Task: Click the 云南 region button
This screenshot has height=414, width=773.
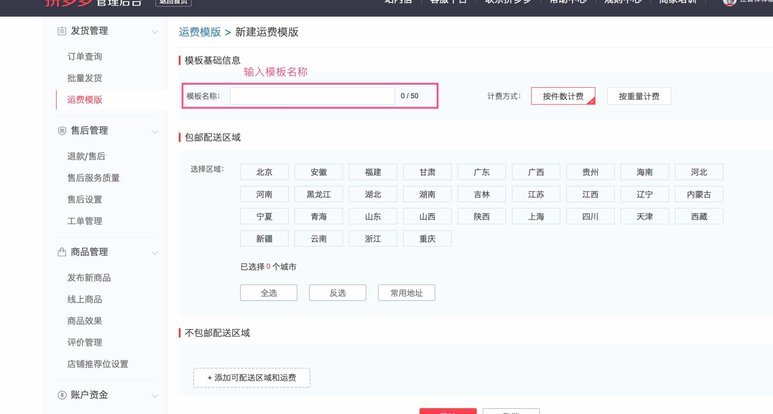Action: coord(318,239)
